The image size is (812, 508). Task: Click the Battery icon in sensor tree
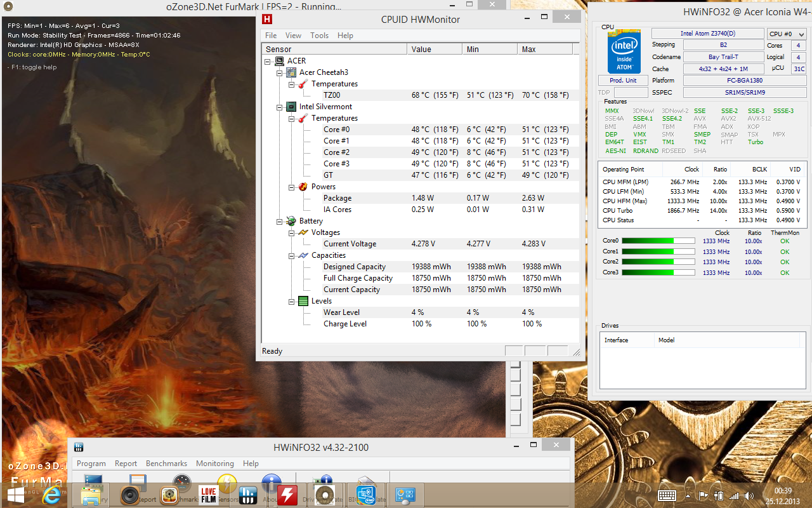(x=291, y=221)
